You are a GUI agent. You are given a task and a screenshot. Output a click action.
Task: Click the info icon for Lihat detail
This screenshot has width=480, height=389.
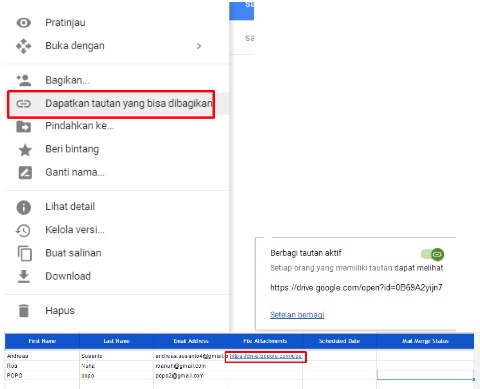[24, 207]
